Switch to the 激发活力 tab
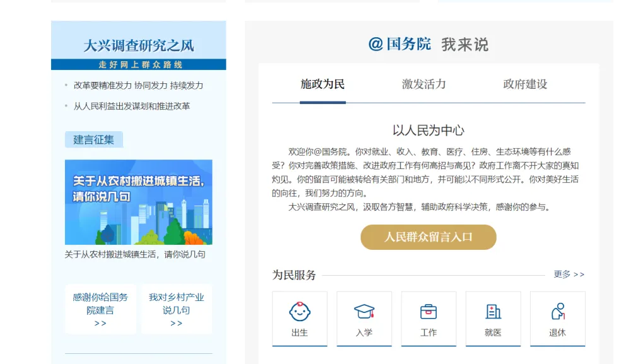The height and width of the screenshot is (364, 631). click(423, 85)
